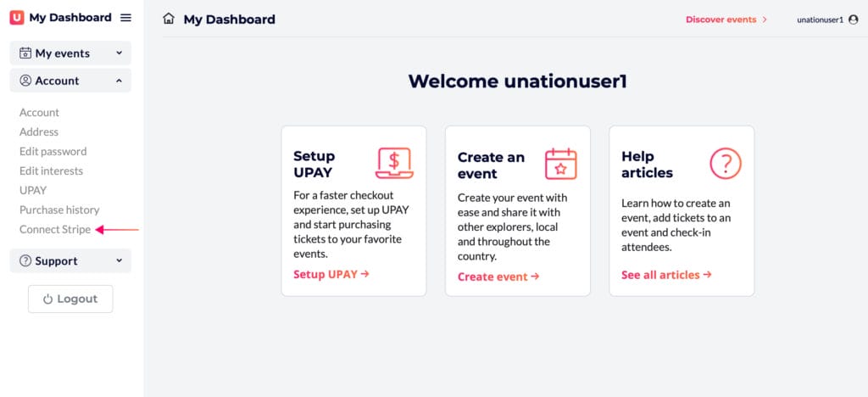
Task: Click the Logout button
Action: click(x=70, y=299)
